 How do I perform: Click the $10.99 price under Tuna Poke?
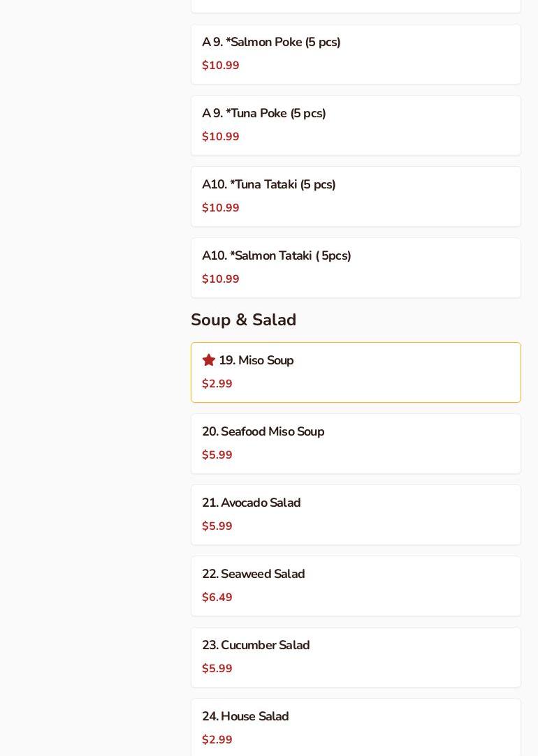[221, 137]
